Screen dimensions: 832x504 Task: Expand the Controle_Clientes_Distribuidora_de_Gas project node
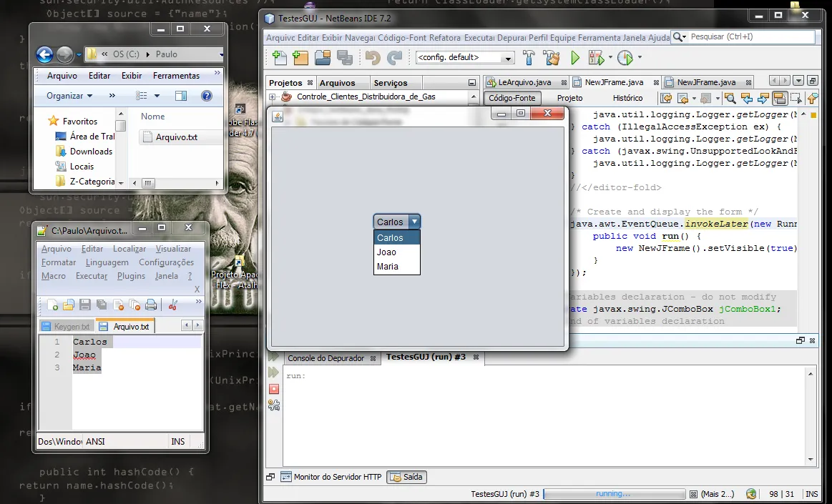(273, 97)
